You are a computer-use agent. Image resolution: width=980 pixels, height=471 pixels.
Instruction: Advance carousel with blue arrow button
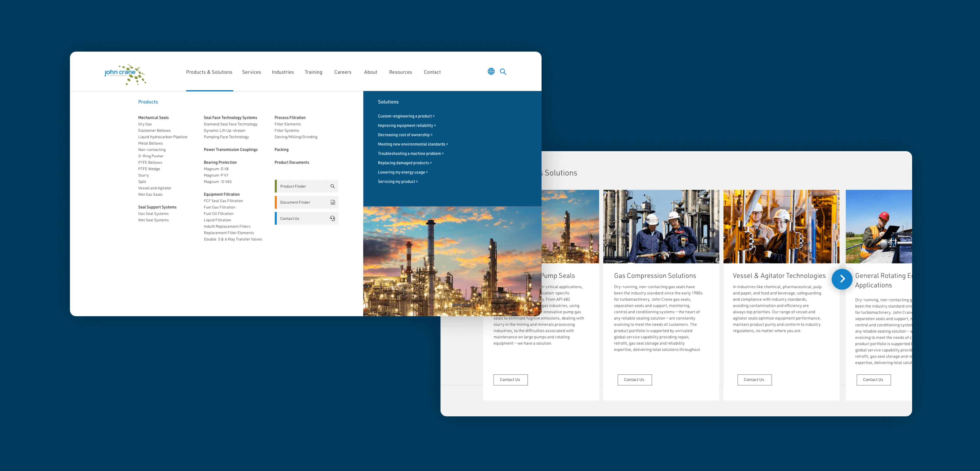[842, 279]
